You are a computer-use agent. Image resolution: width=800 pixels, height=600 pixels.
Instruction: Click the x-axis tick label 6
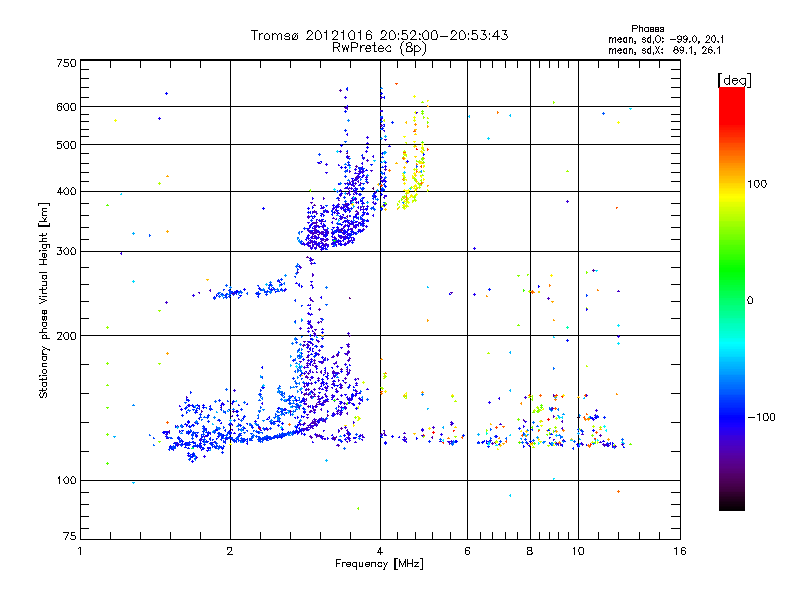point(467,551)
